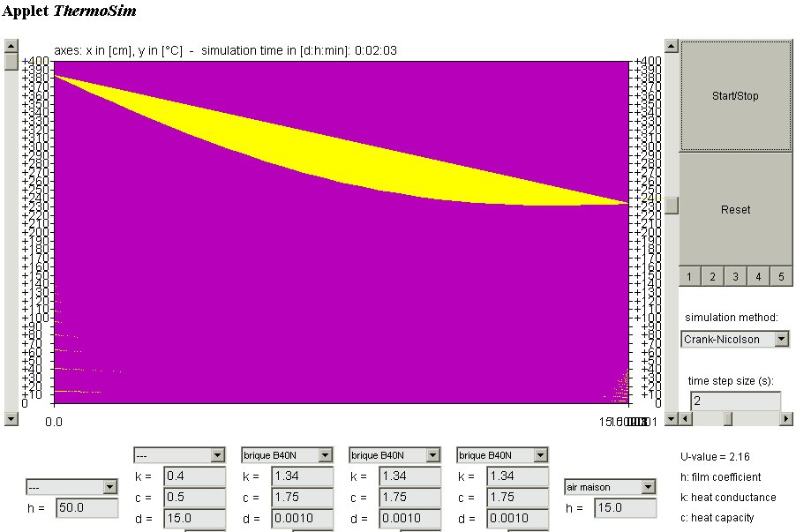Image resolution: width=796 pixels, height=532 pixels.
Task: Click the right vertical scrollbar up arrow
Action: (672, 46)
